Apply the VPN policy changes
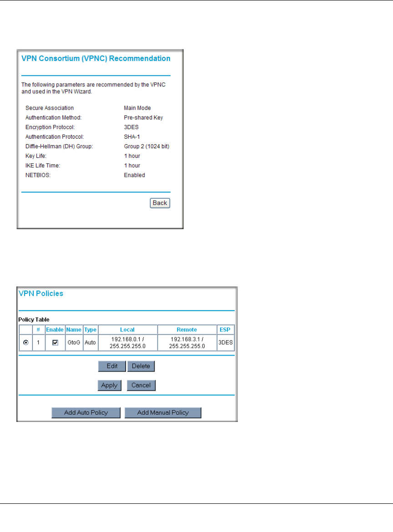The image size is (393, 532). pyautogui.click(x=109, y=386)
